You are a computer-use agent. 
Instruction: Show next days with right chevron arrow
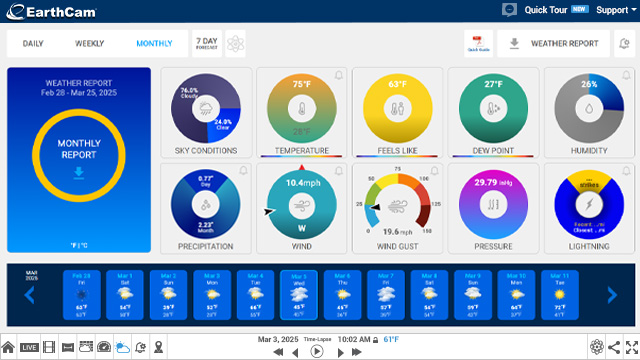pos(612,295)
